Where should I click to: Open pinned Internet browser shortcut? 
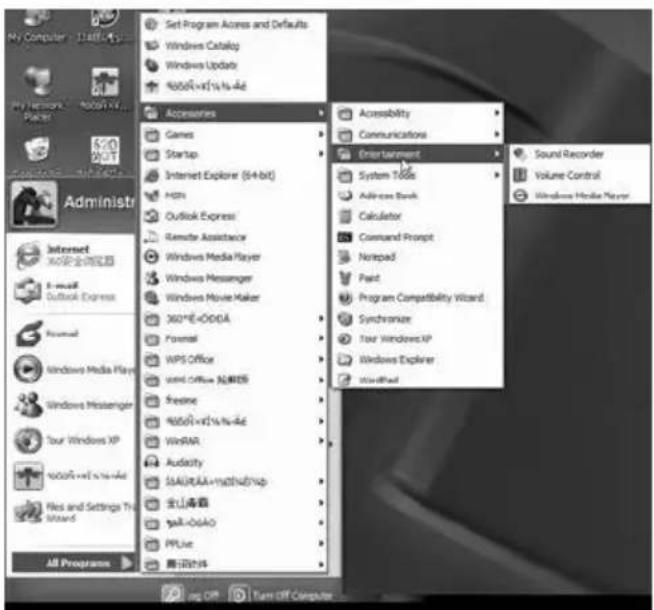tap(73, 255)
